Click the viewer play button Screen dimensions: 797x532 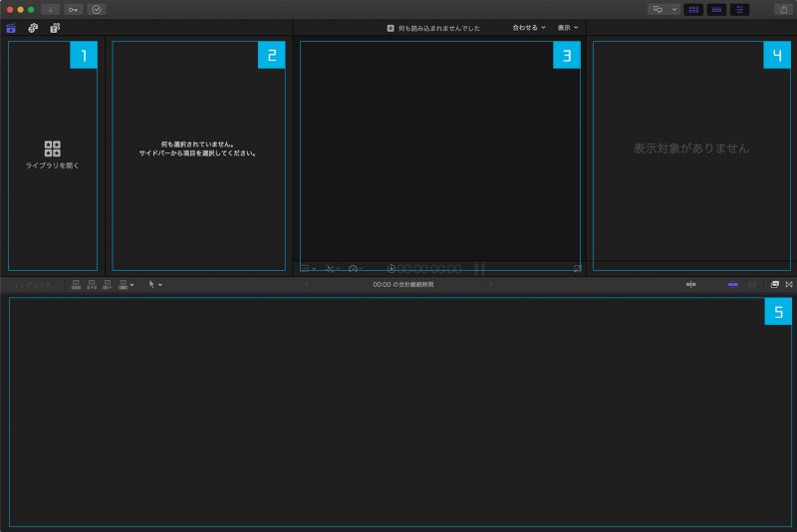pyautogui.click(x=392, y=269)
